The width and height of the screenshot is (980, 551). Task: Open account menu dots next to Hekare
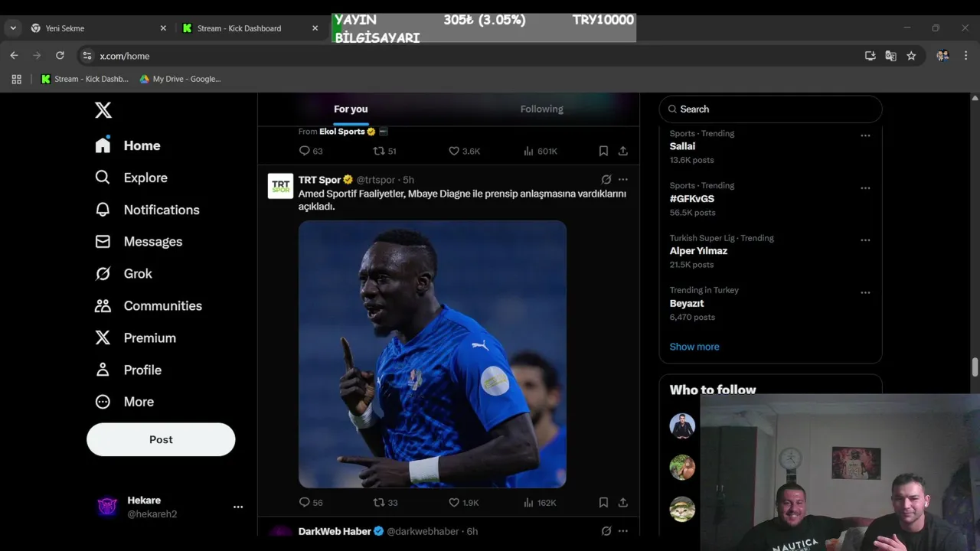coord(238,507)
